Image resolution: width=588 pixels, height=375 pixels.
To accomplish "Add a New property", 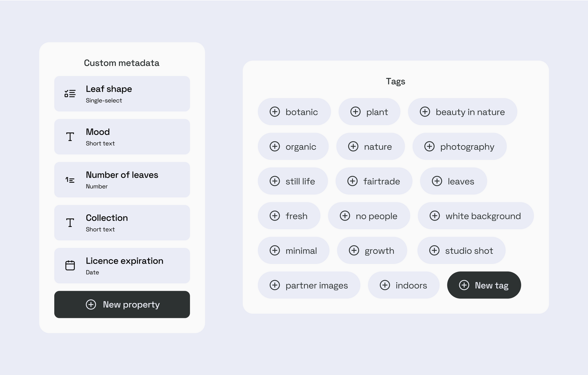I will pyautogui.click(x=122, y=304).
